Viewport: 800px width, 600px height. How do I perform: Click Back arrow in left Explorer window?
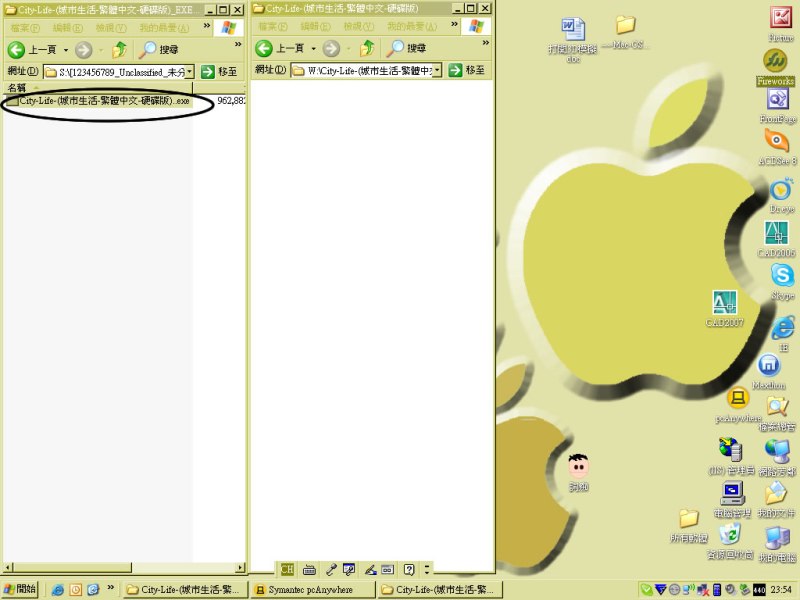pyautogui.click(x=16, y=49)
